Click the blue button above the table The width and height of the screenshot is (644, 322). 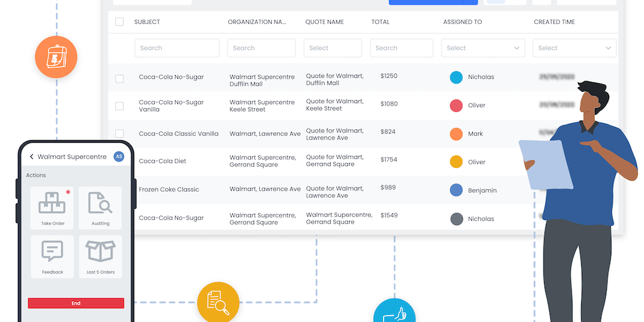coord(433,2)
